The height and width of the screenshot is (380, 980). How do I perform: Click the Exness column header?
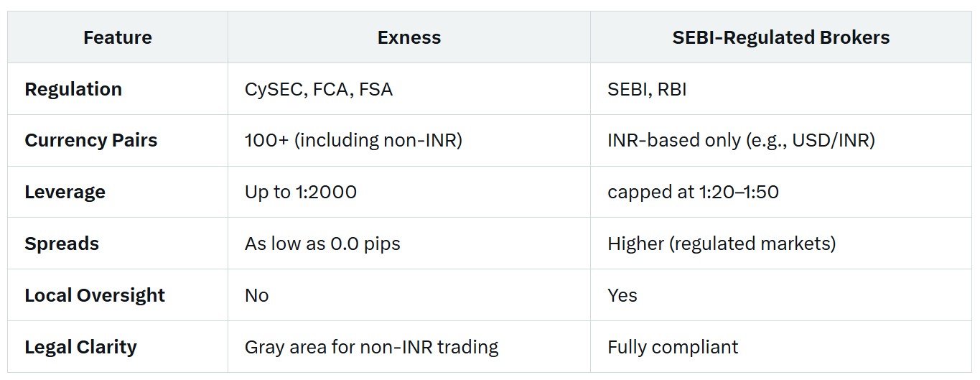point(409,37)
